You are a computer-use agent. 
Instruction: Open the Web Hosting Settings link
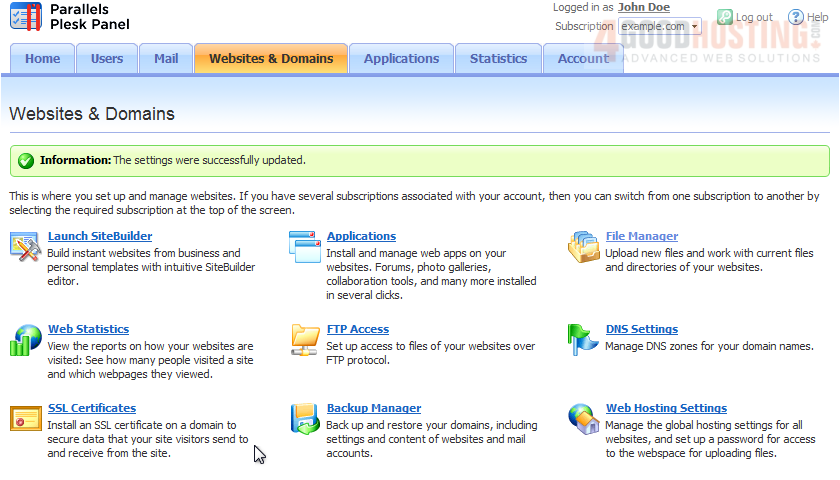click(x=666, y=408)
